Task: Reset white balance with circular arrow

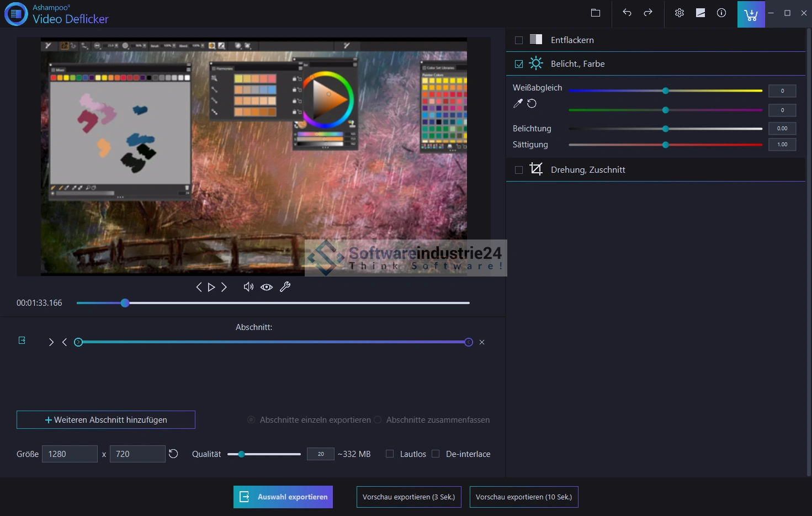Action: [x=532, y=104]
